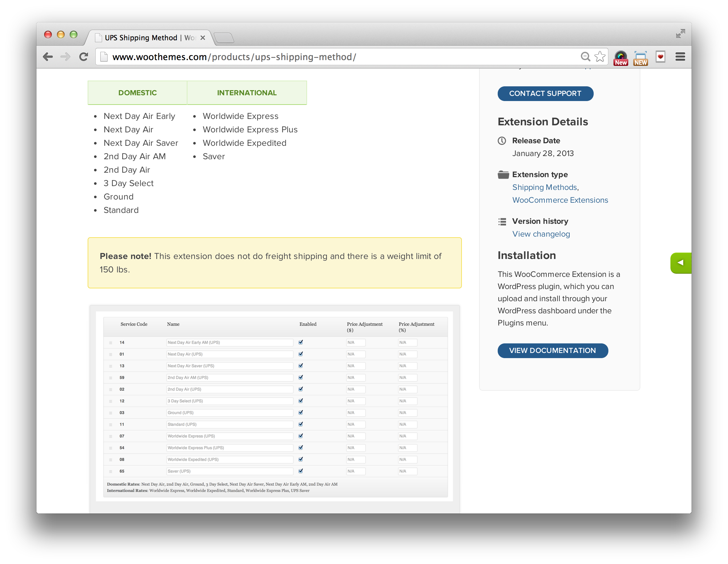
Task: Click the '3 Day Select' list item
Action: point(128,183)
